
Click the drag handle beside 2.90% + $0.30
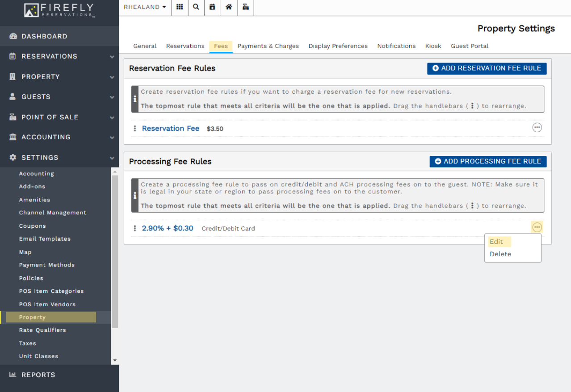(135, 228)
